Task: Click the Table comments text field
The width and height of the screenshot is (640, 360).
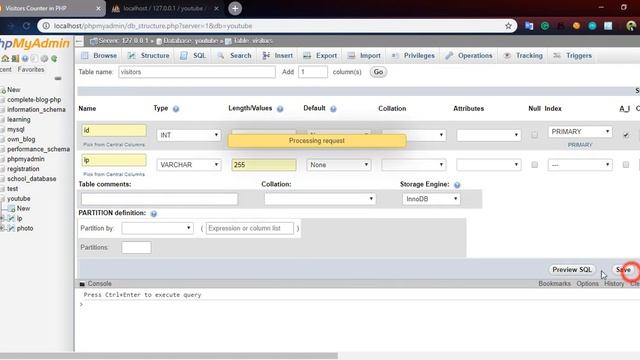Action: point(159,199)
